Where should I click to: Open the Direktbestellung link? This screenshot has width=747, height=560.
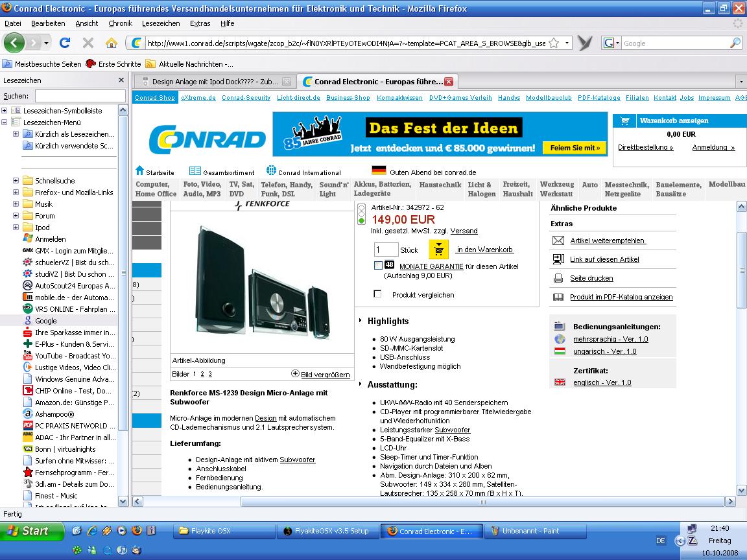(646, 147)
